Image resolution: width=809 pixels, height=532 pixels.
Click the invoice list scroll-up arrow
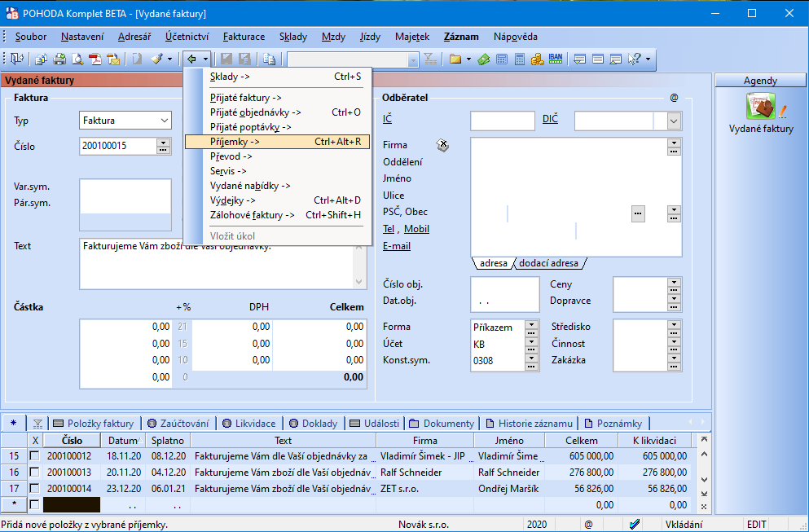tap(704, 455)
